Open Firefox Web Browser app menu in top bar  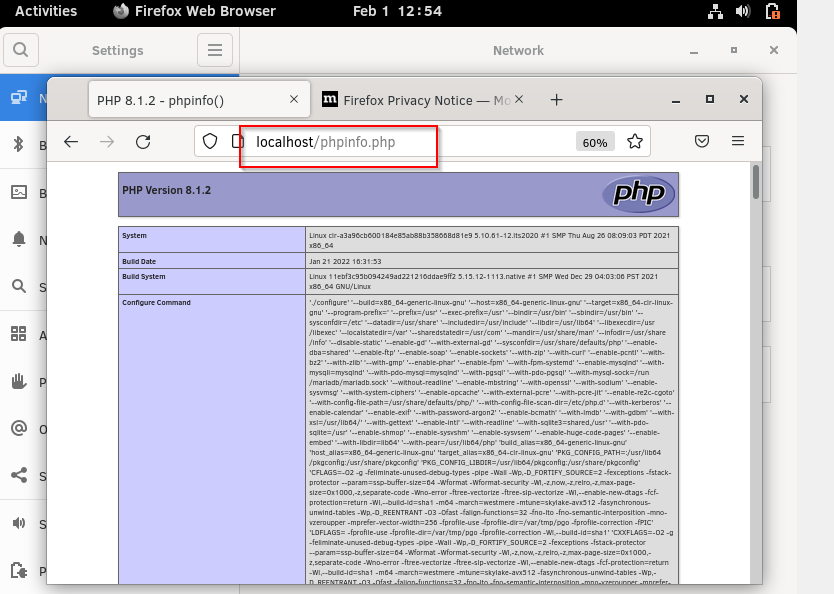[195, 11]
